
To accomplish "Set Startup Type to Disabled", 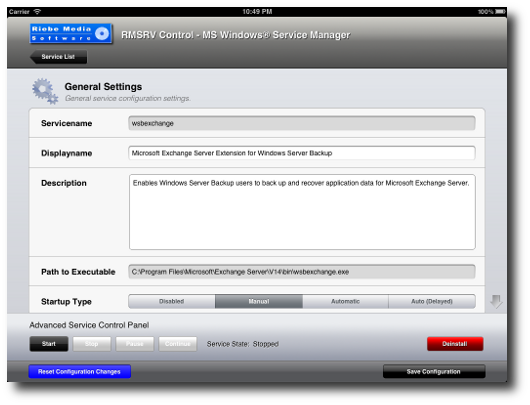I will tap(172, 301).
